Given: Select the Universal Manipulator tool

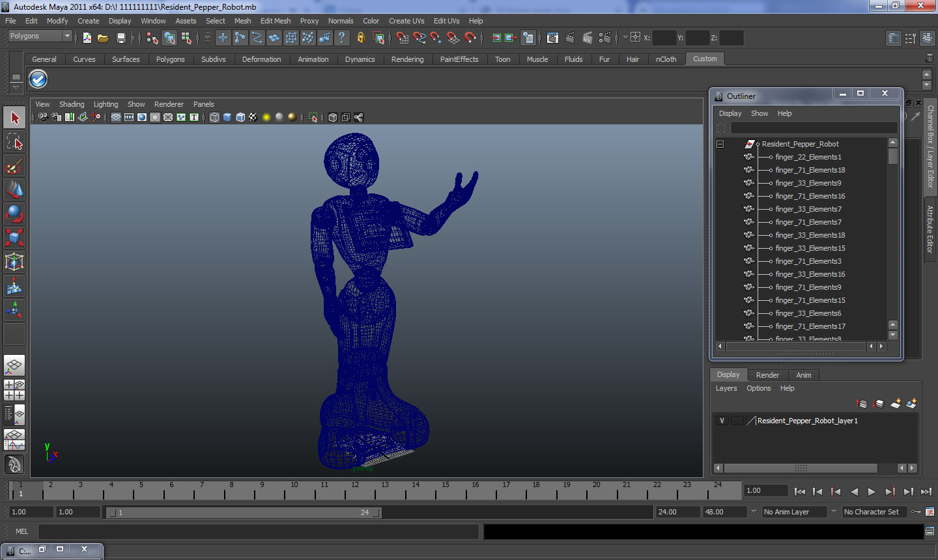Looking at the screenshot, I should pyautogui.click(x=14, y=262).
